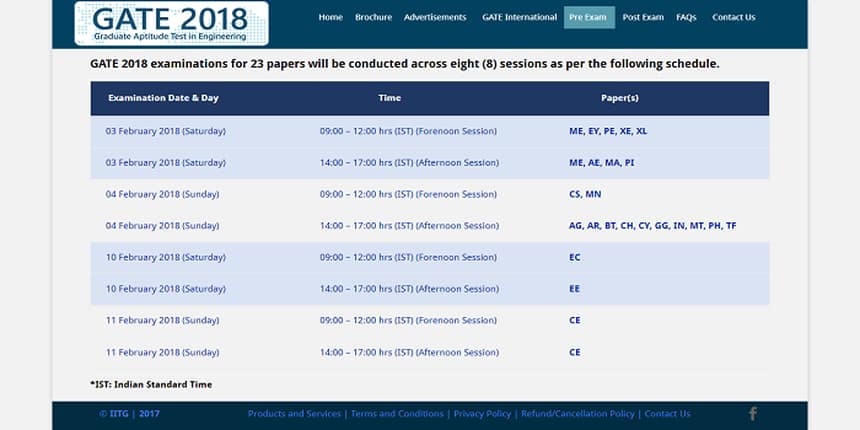Image resolution: width=860 pixels, height=430 pixels.
Task: Click 11 February 2018 date in forenoon row
Action: click(x=162, y=320)
